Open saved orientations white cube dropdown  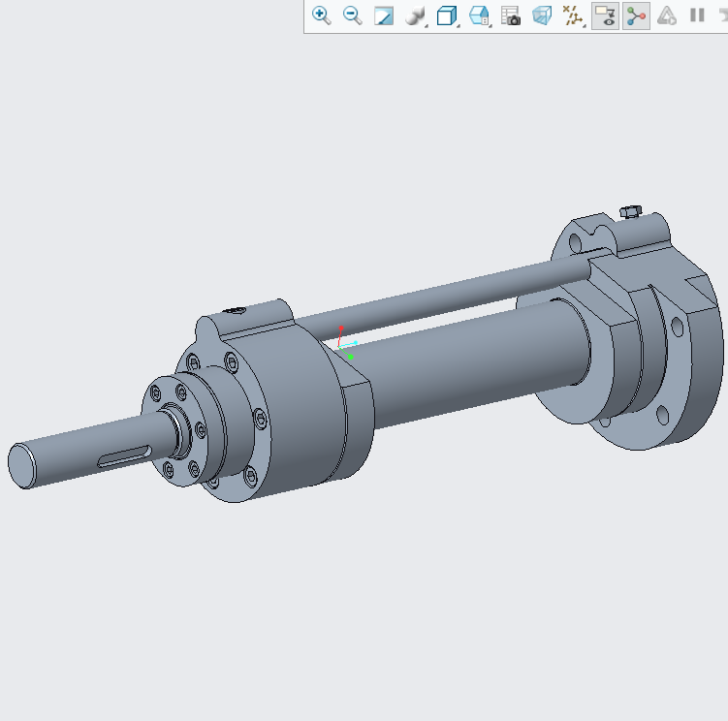pos(448,16)
